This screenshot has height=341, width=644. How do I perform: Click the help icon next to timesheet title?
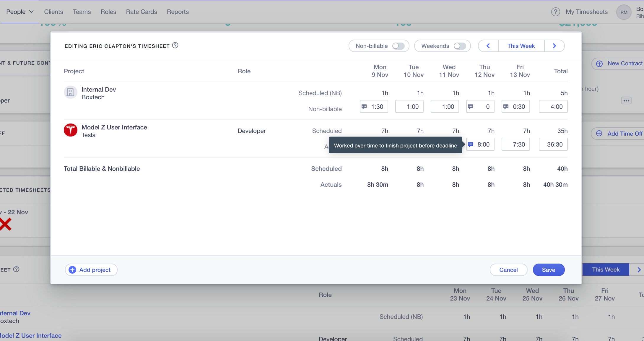[175, 45]
